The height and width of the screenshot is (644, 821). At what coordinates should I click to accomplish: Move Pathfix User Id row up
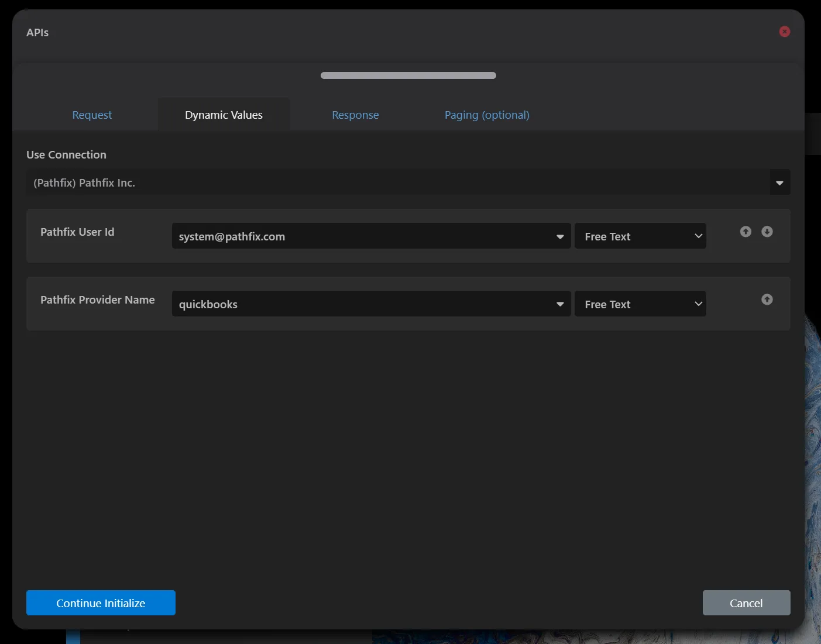pyautogui.click(x=746, y=232)
